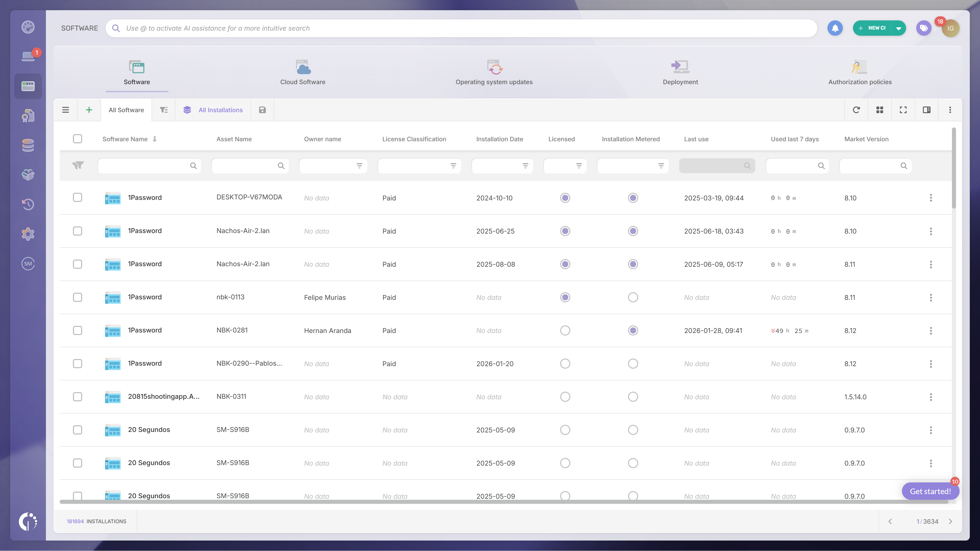Switch to grid view layout
This screenshot has height=551, width=980.
[880, 110]
